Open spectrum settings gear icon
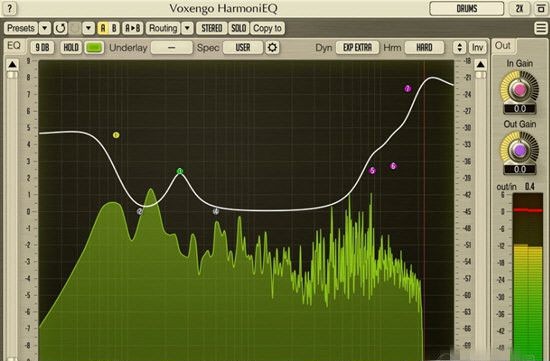 point(272,47)
